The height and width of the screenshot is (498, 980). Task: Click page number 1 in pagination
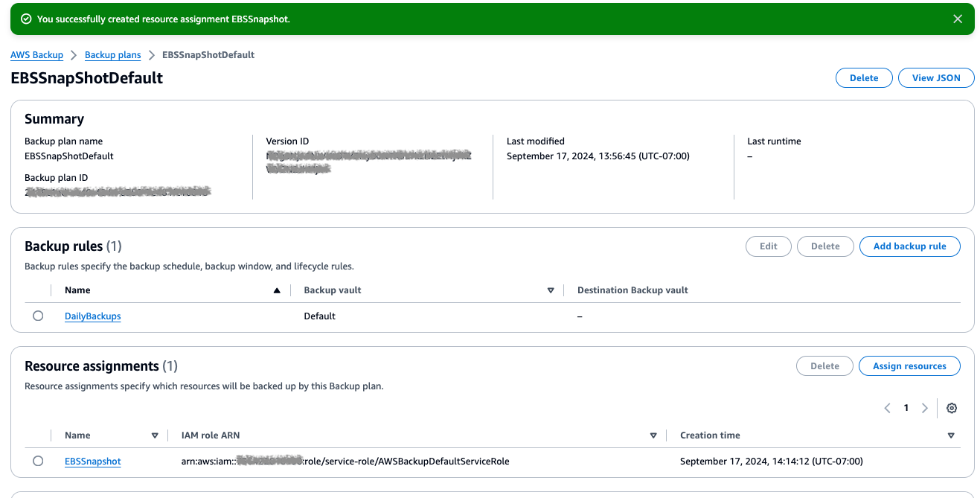click(906, 408)
